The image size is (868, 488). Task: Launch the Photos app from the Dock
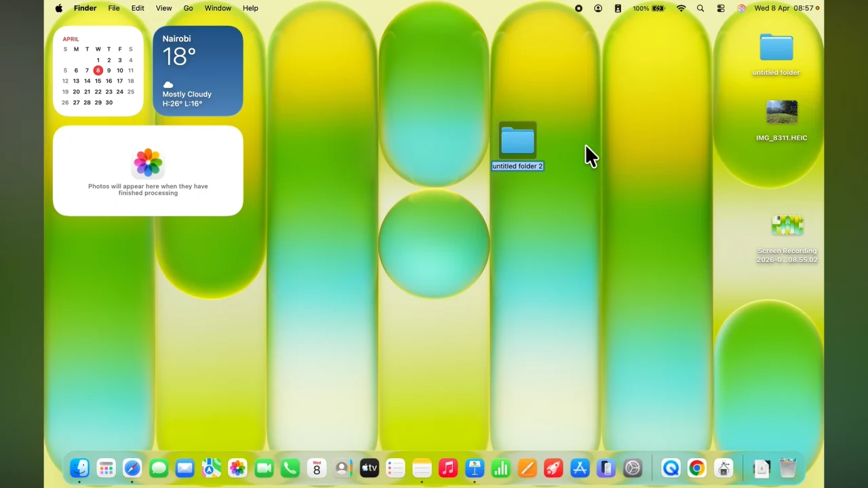click(x=237, y=468)
